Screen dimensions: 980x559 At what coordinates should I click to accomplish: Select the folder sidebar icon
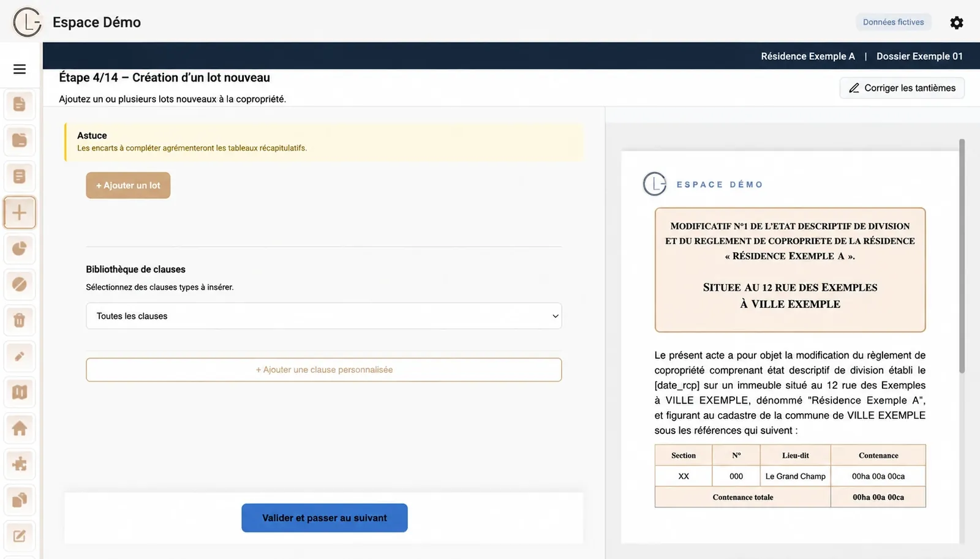20,140
